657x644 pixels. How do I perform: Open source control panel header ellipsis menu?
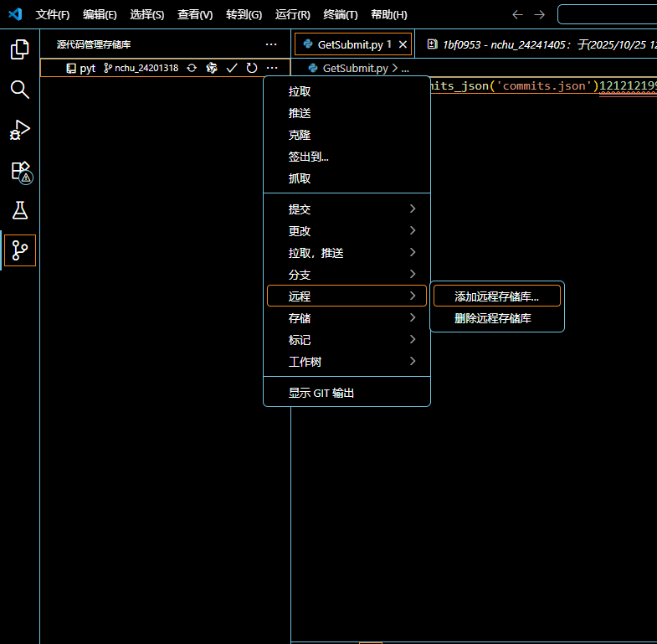[x=271, y=44]
